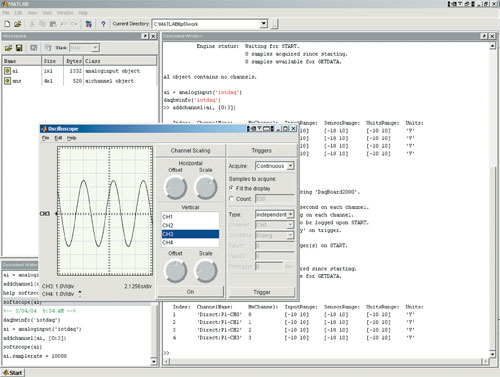Open the trigger Condition dropdown
Image resolution: width=500 pixels, height=377 pixels.
[290, 235]
